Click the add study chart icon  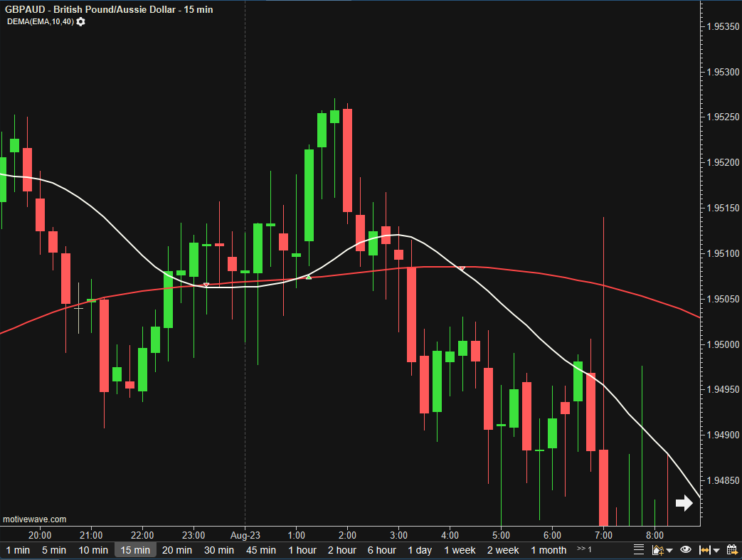[657, 550]
